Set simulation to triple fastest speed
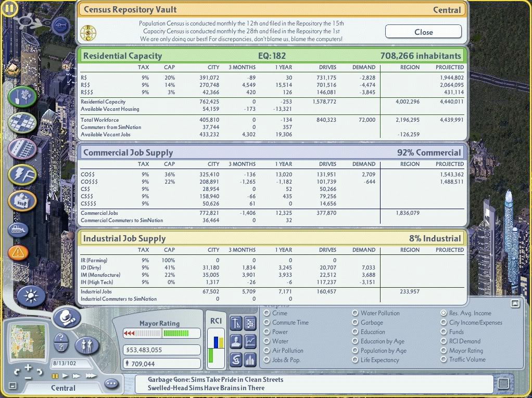The width and height of the screenshot is (532, 398). point(91,376)
